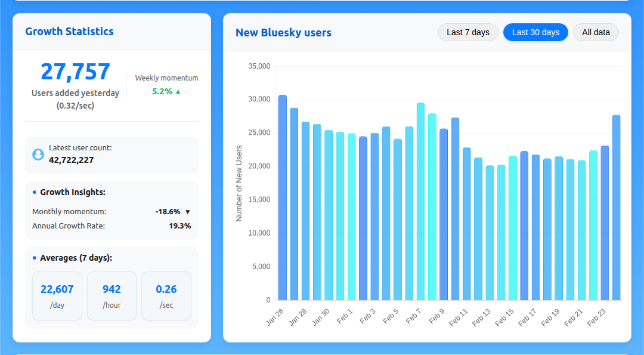Viewport: 644px width, 355px height.
Task: Show All data in the chart
Action: [596, 32]
